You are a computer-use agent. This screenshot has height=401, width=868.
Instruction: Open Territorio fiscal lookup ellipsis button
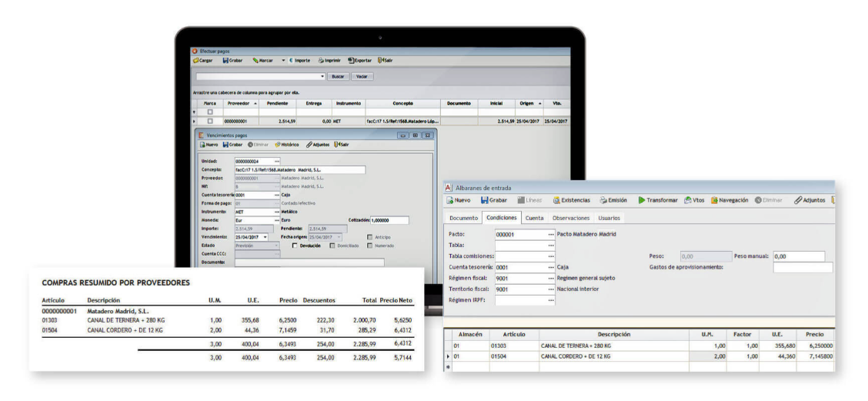[551, 289]
